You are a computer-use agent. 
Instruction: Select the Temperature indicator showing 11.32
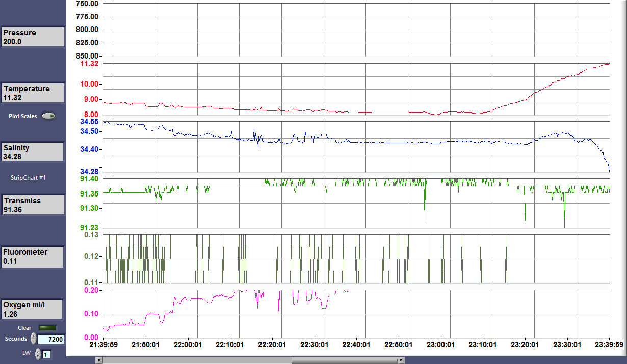click(x=33, y=93)
